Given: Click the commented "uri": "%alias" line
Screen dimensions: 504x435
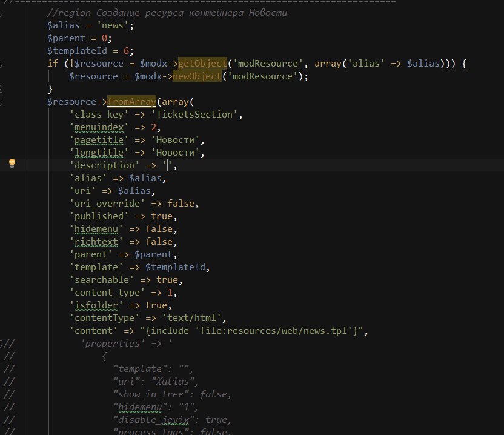Looking at the screenshot, I should coord(156,381).
